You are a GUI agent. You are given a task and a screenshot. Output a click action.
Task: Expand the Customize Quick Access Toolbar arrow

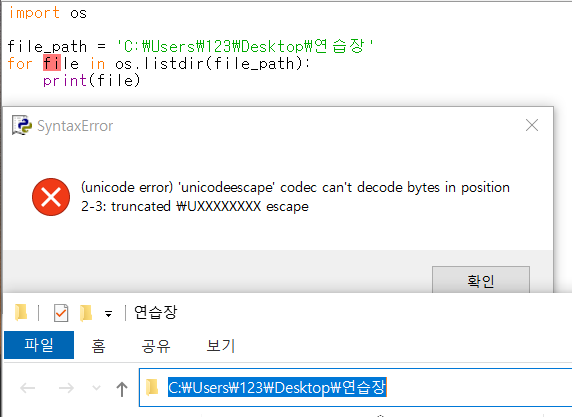tap(108, 314)
